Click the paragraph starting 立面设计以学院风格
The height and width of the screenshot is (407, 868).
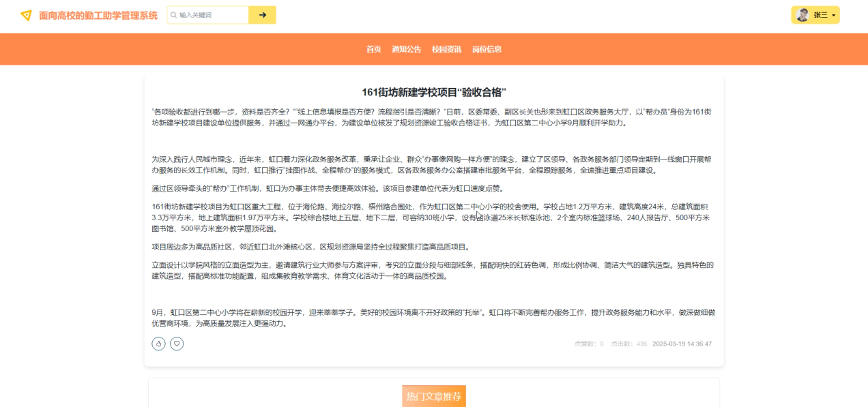click(433, 271)
